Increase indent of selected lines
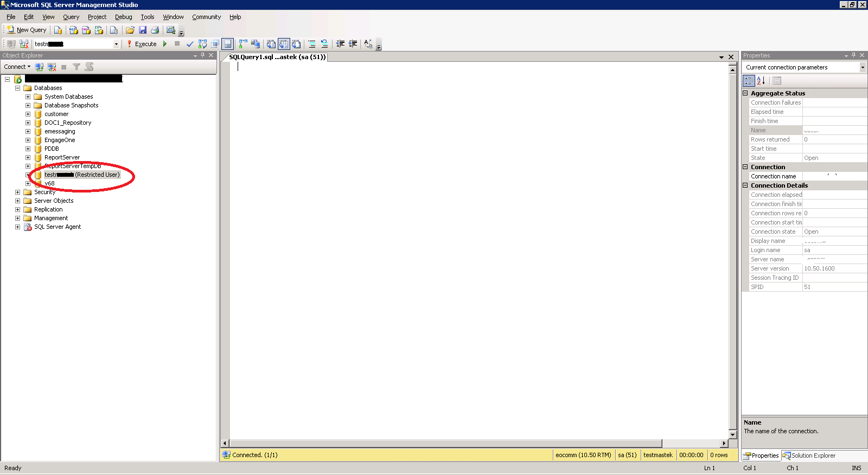The image size is (868, 475). click(353, 44)
